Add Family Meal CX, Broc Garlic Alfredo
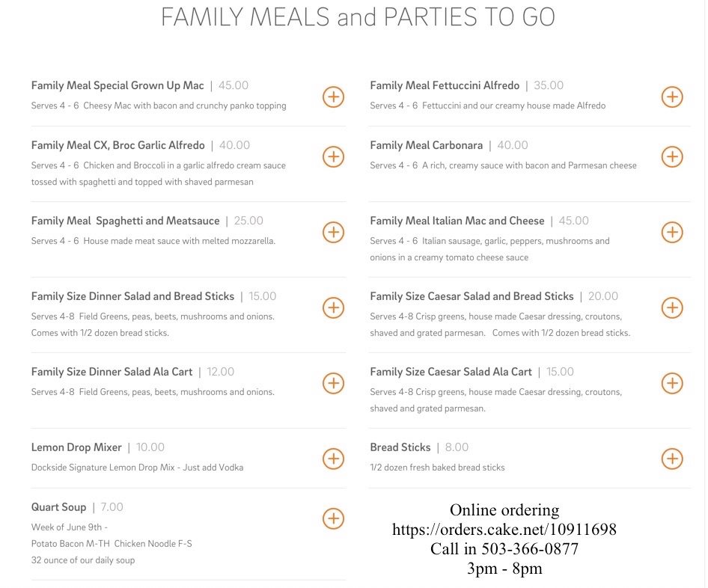The width and height of the screenshot is (708, 588). pyautogui.click(x=333, y=156)
